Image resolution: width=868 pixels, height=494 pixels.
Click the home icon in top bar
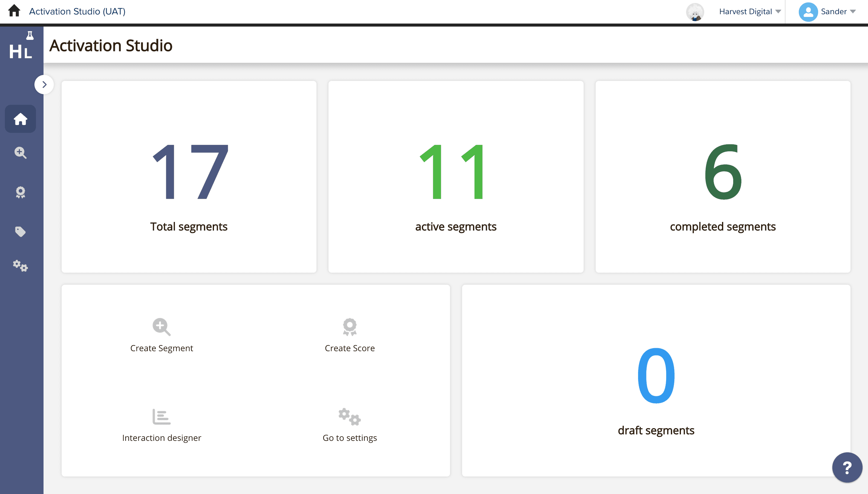point(14,11)
